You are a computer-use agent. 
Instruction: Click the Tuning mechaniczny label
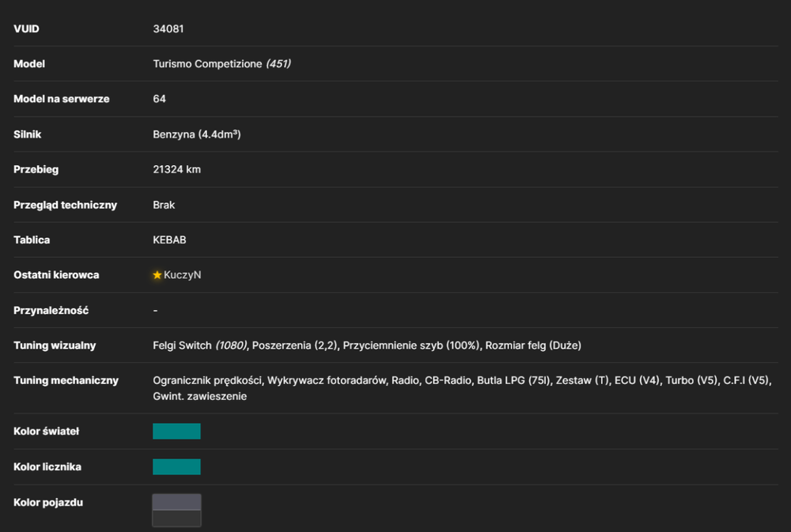66,381
